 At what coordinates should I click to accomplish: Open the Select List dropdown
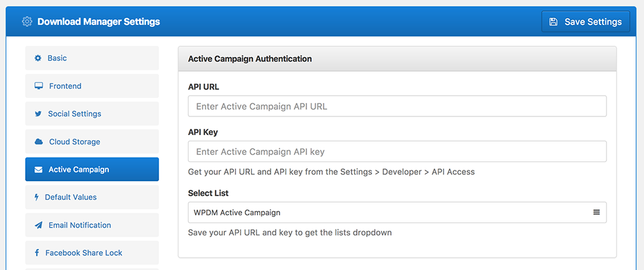tap(397, 212)
